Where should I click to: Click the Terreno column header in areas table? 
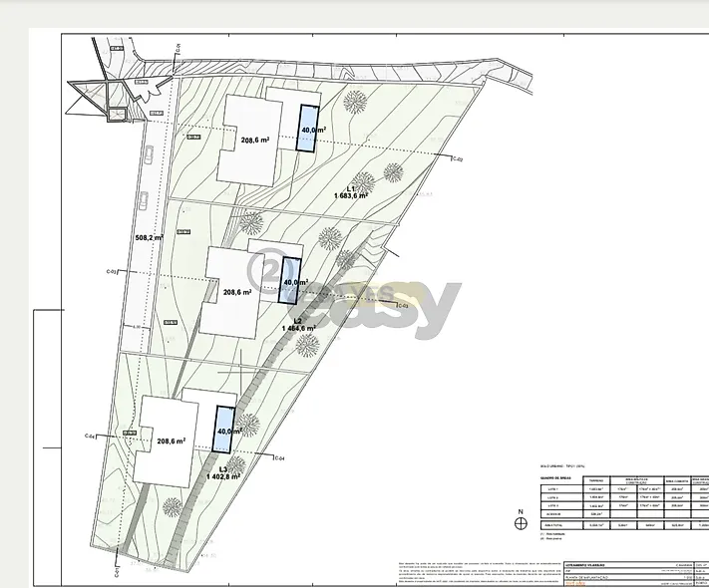(596, 481)
